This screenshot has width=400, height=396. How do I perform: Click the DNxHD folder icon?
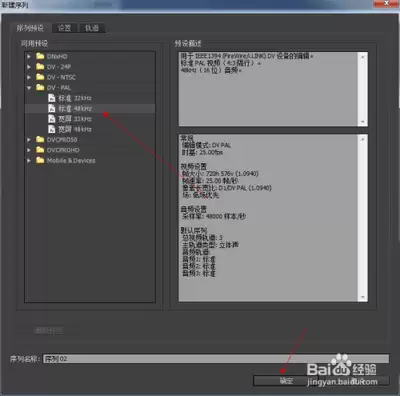tap(40, 56)
